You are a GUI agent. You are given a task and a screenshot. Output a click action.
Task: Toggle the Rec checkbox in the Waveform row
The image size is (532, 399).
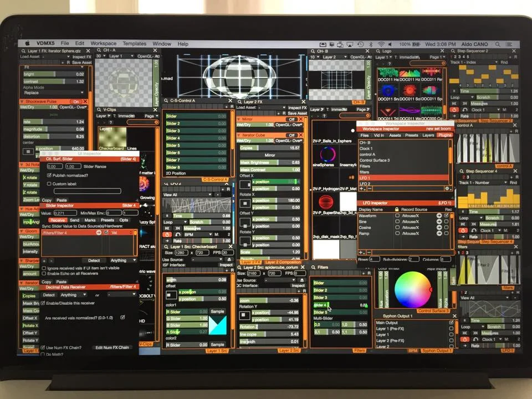(447, 216)
